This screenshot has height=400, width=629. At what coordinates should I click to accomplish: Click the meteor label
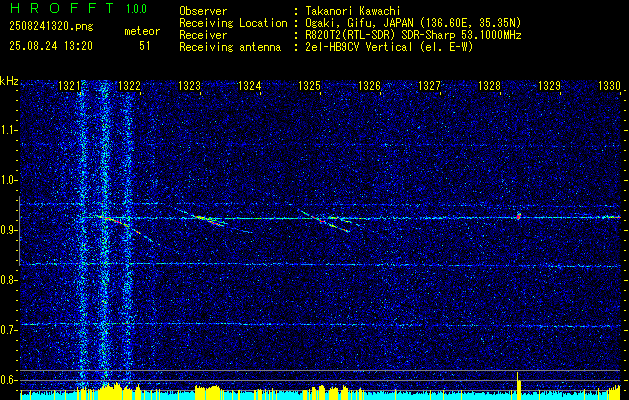pyautogui.click(x=142, y=31)
